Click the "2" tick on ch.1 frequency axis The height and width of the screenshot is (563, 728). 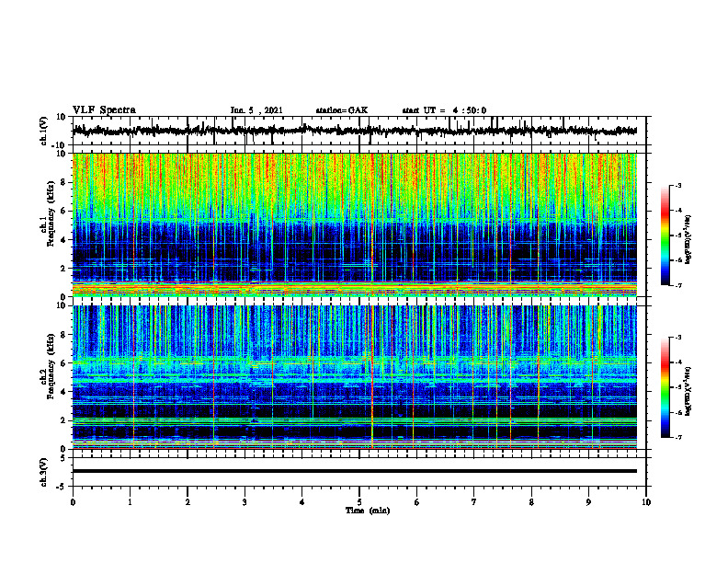(63, 269)
